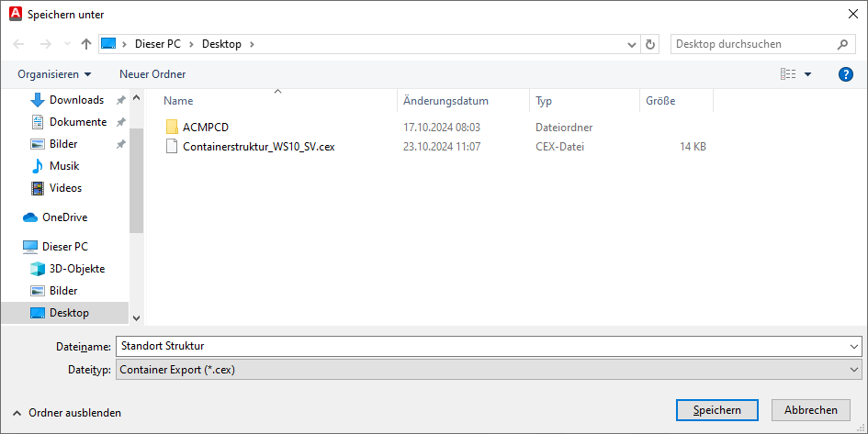Image resolution: width=868 pixels, height=434 pixels.
Task: Open Downloads in the sidebar
Action: pyautogui.click(x=76, y=100)
